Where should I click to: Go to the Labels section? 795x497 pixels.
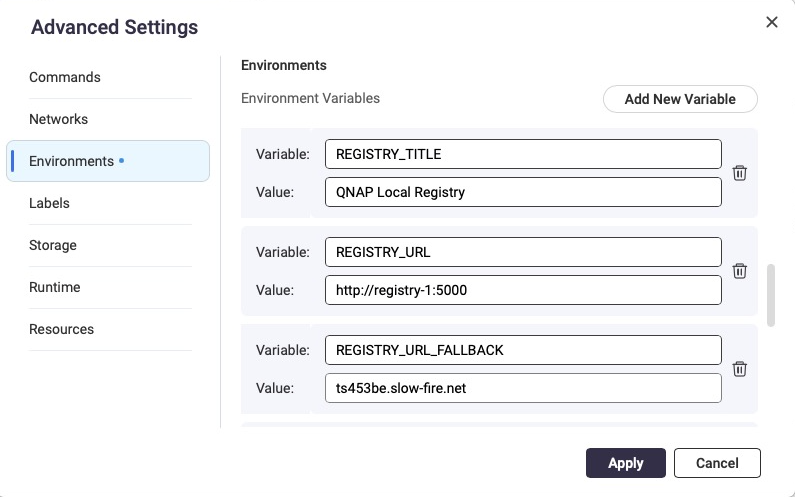[49, 203]
